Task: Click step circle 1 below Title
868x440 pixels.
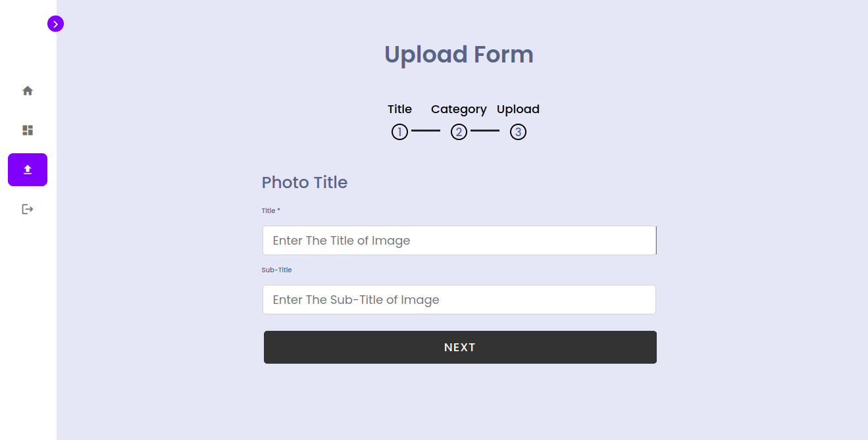Action: tap(399, 132)
